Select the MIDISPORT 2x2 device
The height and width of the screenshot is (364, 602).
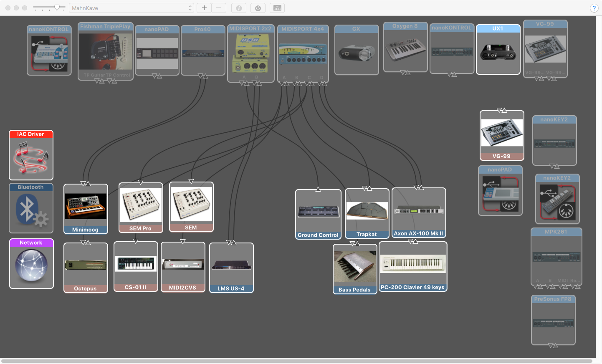(x=251, y=53)
